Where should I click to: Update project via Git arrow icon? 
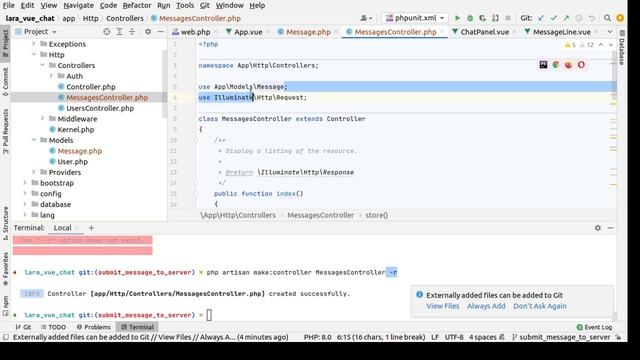coord(541,18)
